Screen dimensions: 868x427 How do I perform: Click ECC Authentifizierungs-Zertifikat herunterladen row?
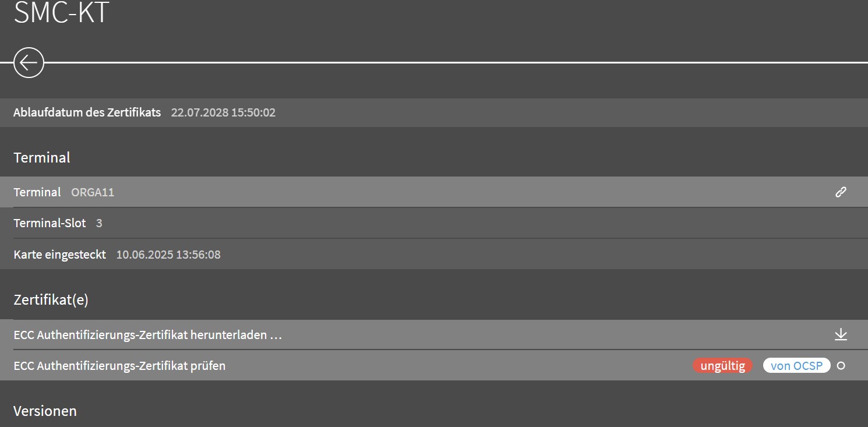point(434,335)
